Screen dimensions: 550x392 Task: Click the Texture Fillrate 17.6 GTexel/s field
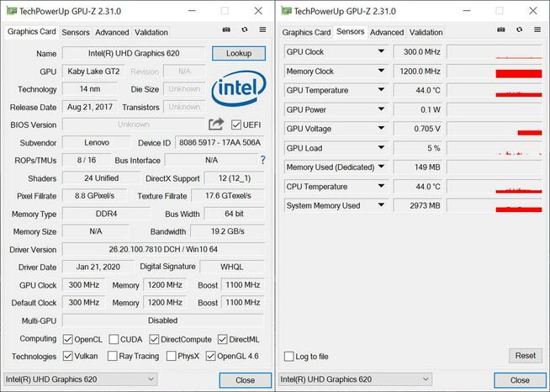228,196
